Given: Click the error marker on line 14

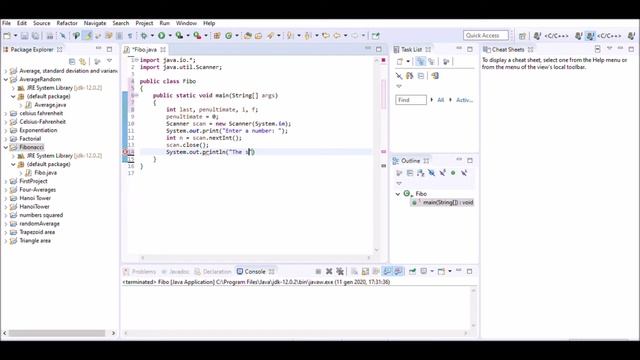Looking at the screenshot, I should [126, 152].
